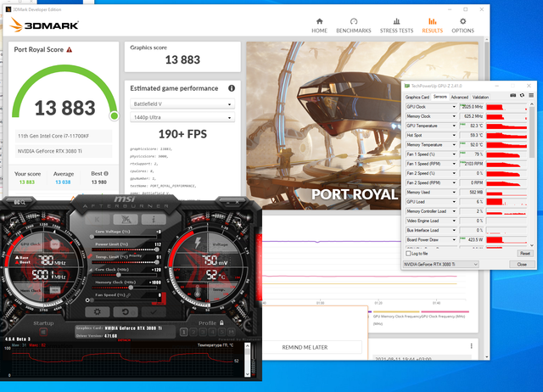Image resolution: width=543 pixels, height=392 pixels.
Task: Click the Reset button in GPU-Z
Action: click(x=525, y=254)
